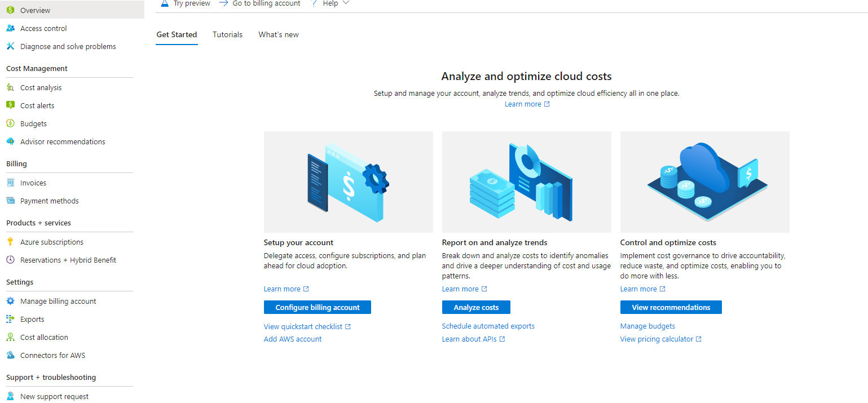868x403 pixels.
Task: Click the Payment methods card icon
Action: (x=10, y=201)
